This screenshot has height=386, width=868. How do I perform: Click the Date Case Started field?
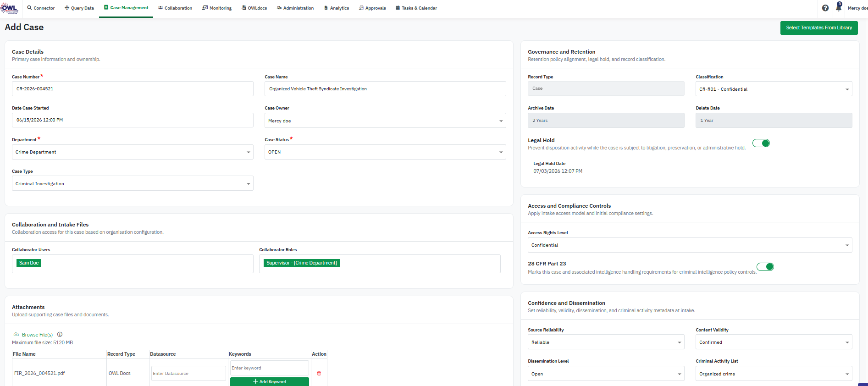click(x=133, y=120)
